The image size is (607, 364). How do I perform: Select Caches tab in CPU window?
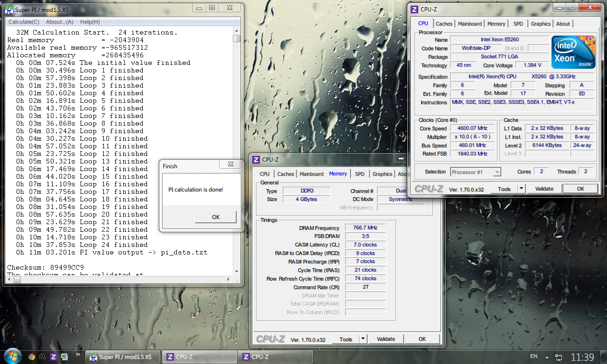point(444,24)
